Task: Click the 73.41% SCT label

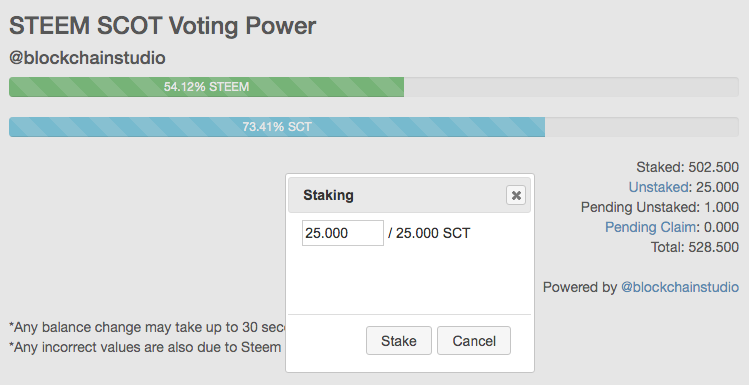Action: [x=277, y=127]
